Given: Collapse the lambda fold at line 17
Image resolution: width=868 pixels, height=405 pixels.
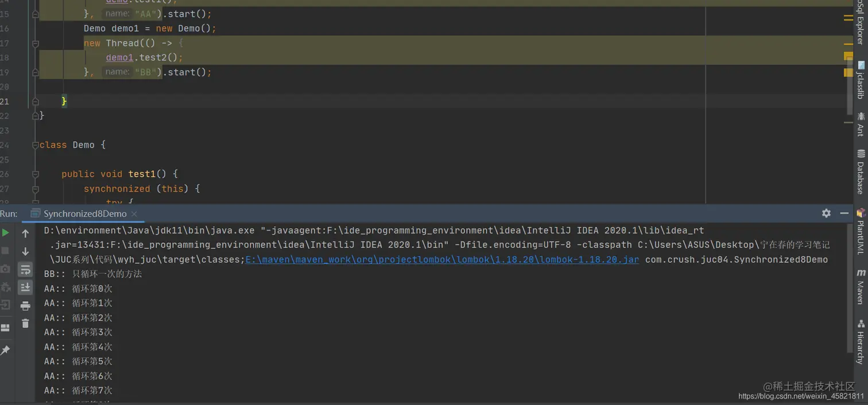Looking at the screenshot, I should pos(36,44).
